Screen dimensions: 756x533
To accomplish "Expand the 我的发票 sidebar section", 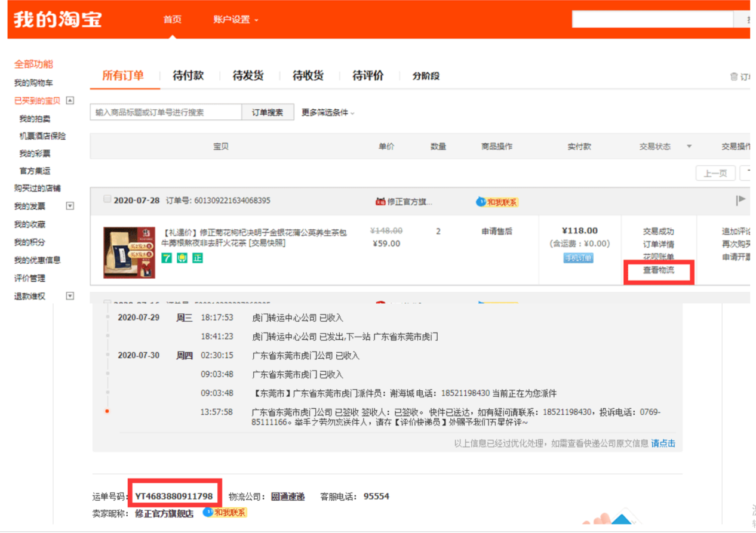I will pyautogui.click(x=70, y=206).
